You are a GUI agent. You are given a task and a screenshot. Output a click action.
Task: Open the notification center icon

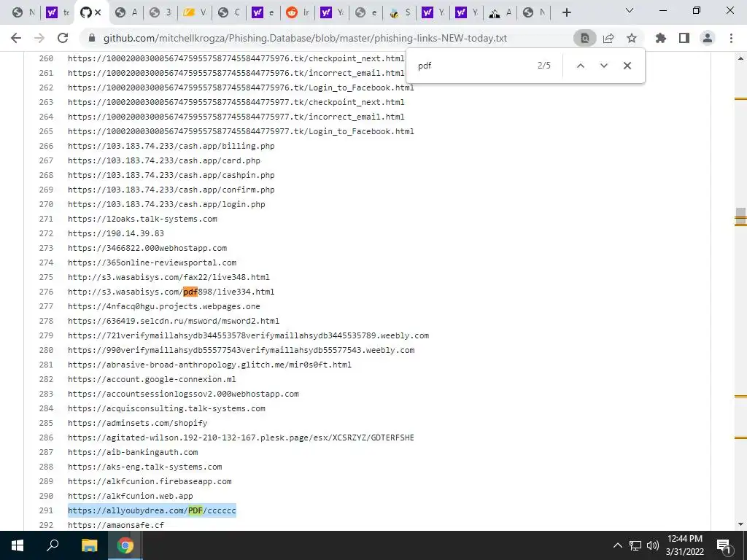click(724, 545)
